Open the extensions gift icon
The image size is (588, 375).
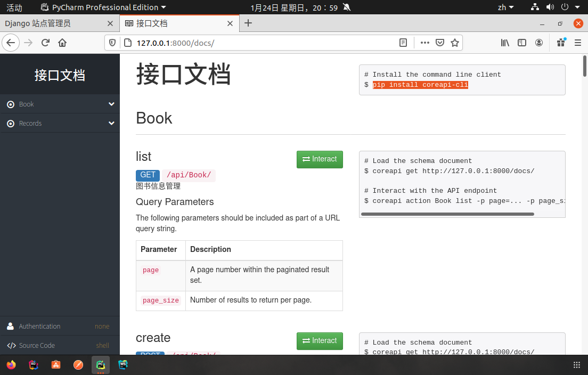point(561,43)
